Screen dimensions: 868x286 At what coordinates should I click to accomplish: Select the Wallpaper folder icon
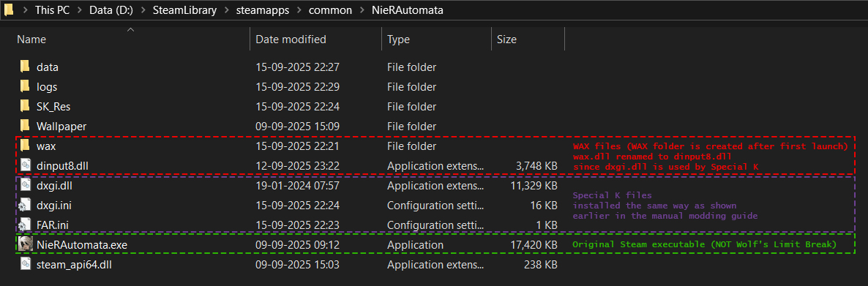point(24,126)
